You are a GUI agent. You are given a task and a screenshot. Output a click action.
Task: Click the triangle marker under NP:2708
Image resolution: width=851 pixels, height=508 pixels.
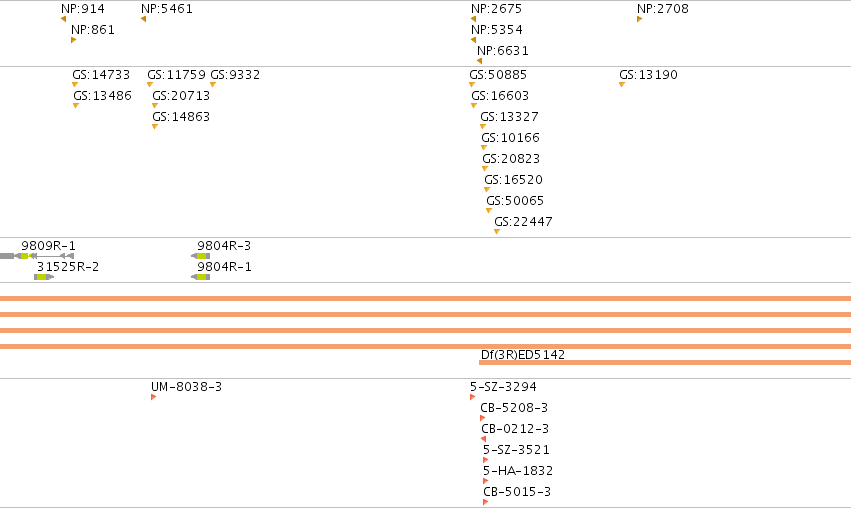tap(639, 19)
